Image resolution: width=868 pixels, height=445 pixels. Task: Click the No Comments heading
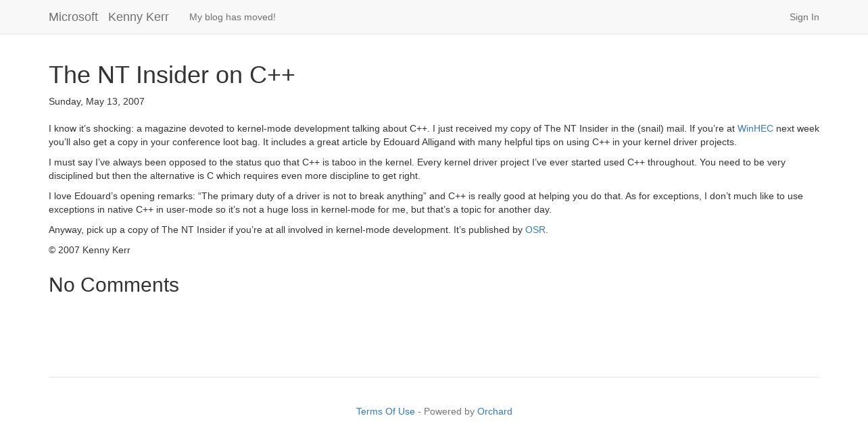(x=114, y=285)
